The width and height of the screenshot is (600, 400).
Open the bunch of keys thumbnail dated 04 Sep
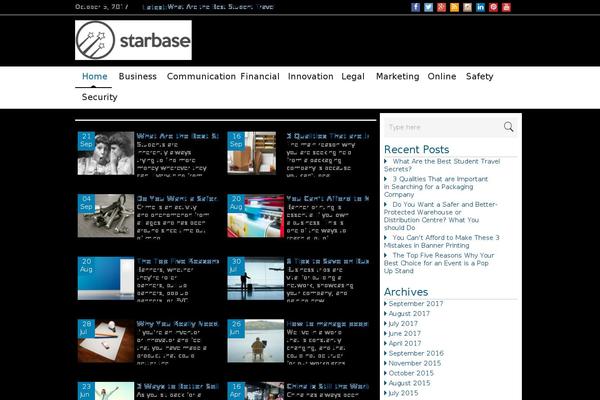(x=106, y=216)
